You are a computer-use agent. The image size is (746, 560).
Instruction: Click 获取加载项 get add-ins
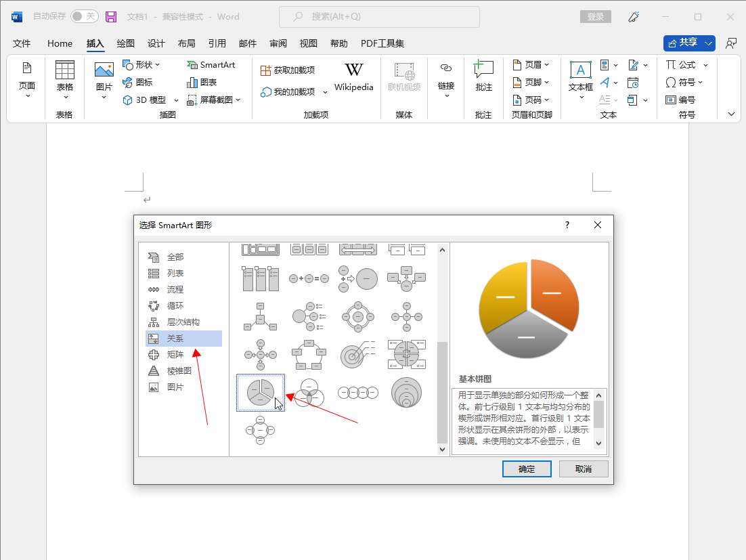point(288,70)
